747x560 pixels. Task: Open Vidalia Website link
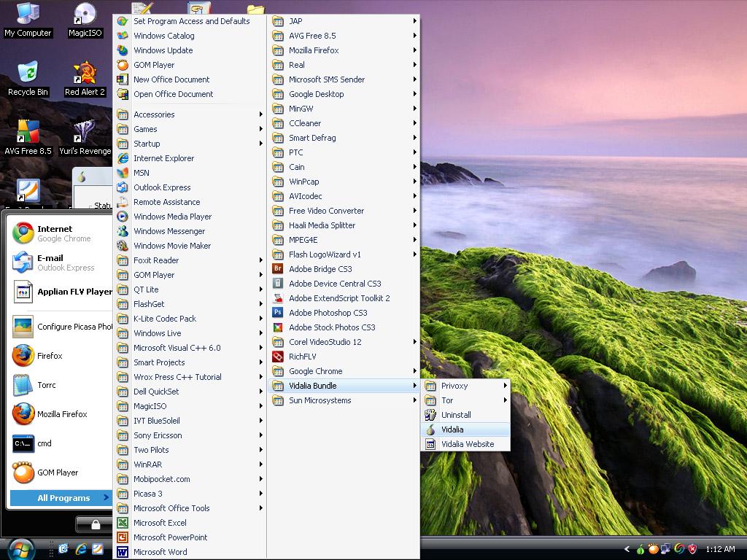pyautogui.click(x=465, y=444)
